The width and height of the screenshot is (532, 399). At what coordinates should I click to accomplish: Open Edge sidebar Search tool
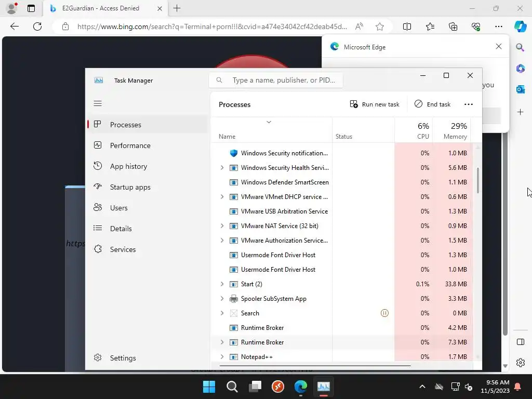pos(520,47)
